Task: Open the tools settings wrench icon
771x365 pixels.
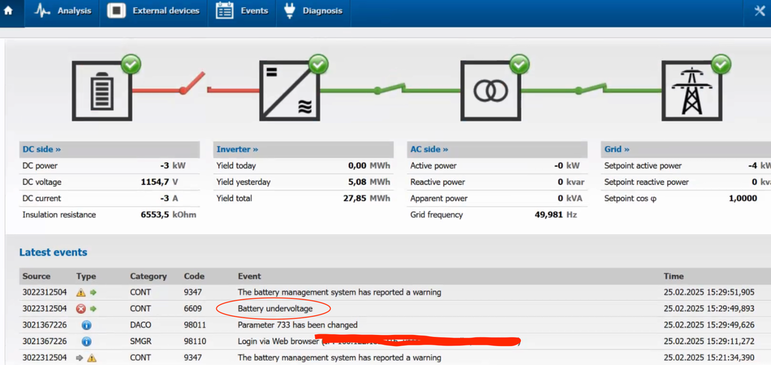Action: point(760,11)
